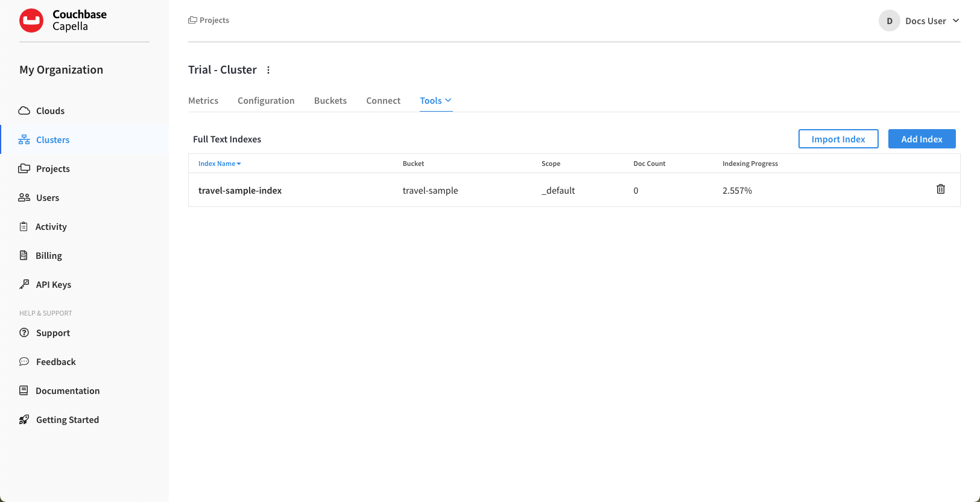Open Activity sidebar label
Image resolution: width=980 pixels, height=502 pixels.
51,226
